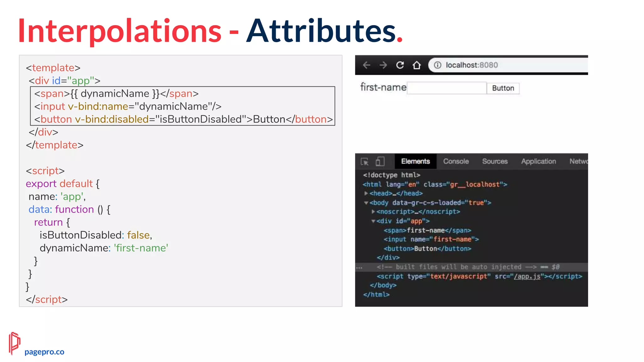Click the browser back arrow
The width and height of the screenshot is (644, 362).
click(366, 65)
